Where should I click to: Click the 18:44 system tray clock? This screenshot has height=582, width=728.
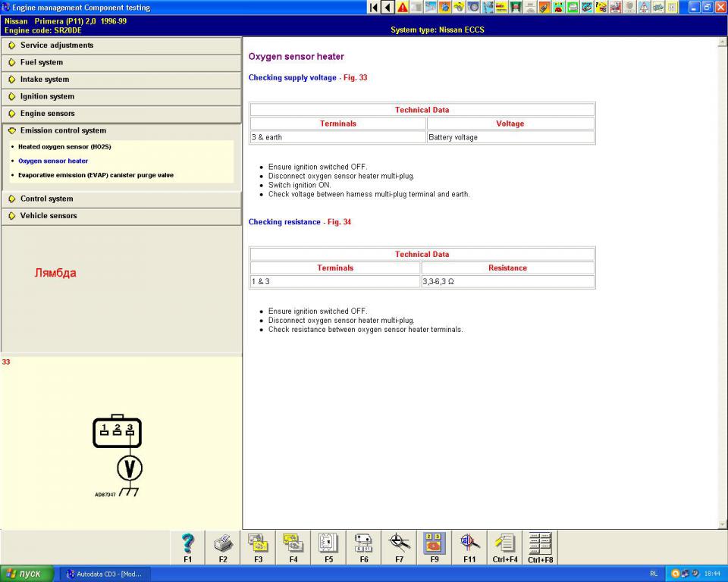[x=712, y=574]
